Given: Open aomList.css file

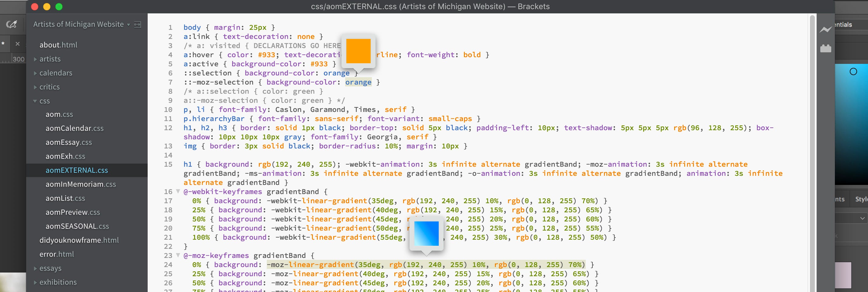Looking at the screenshot, I should (x=65, y=198).
